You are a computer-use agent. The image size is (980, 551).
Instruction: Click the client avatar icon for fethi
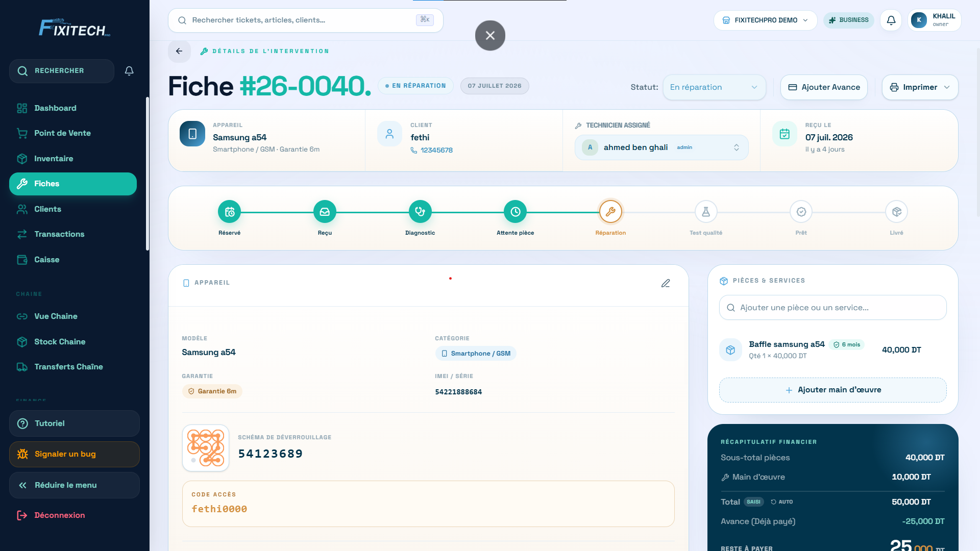[389, 134]
